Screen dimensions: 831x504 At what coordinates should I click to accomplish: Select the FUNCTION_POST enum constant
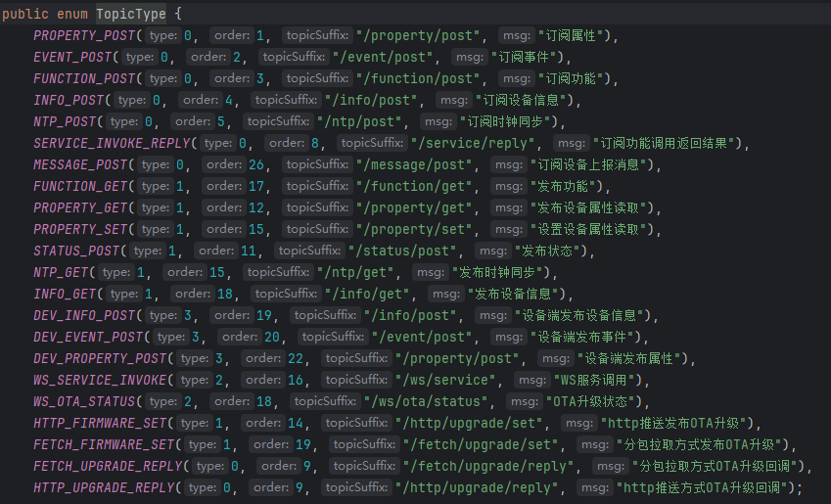tap(84, 78)
